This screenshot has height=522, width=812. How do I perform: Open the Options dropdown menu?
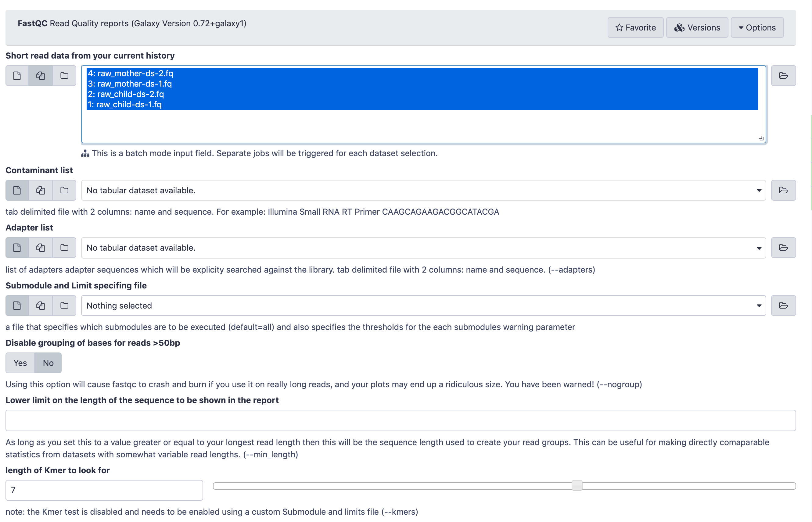click(x=757, y=27)
